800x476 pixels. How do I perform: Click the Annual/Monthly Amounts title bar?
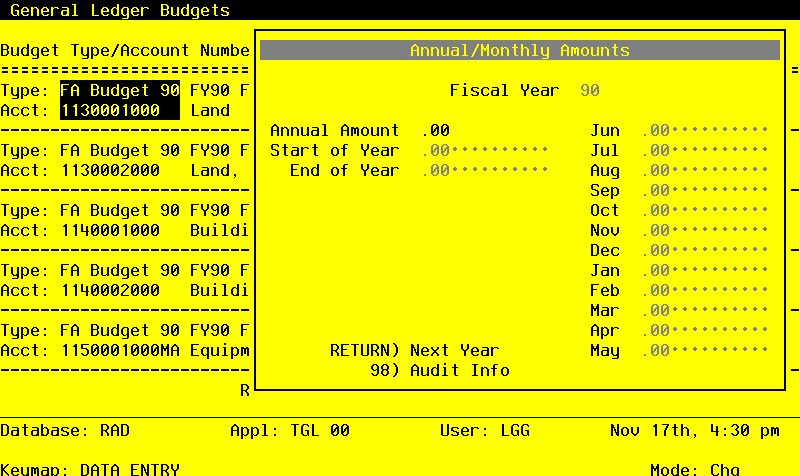coord(520,50)
